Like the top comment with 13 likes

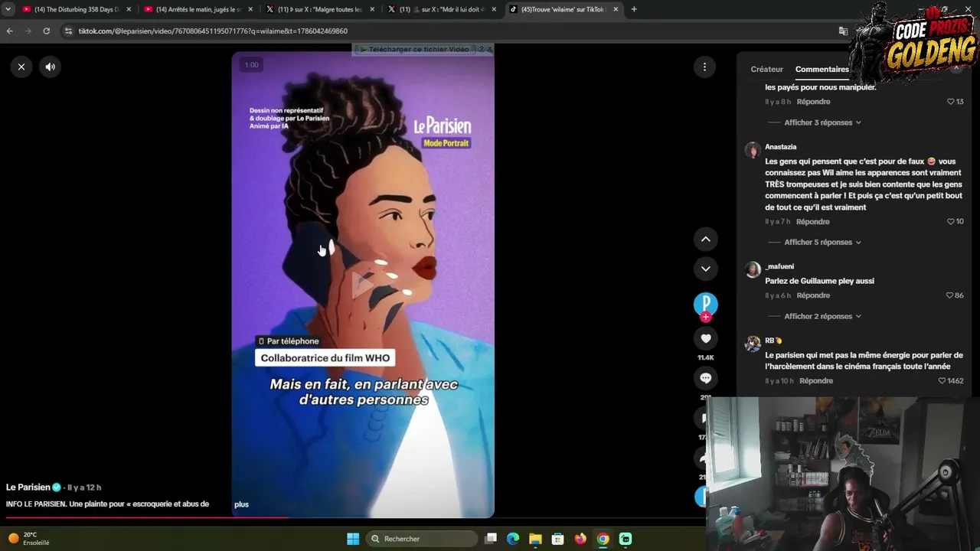click(951, 102)
